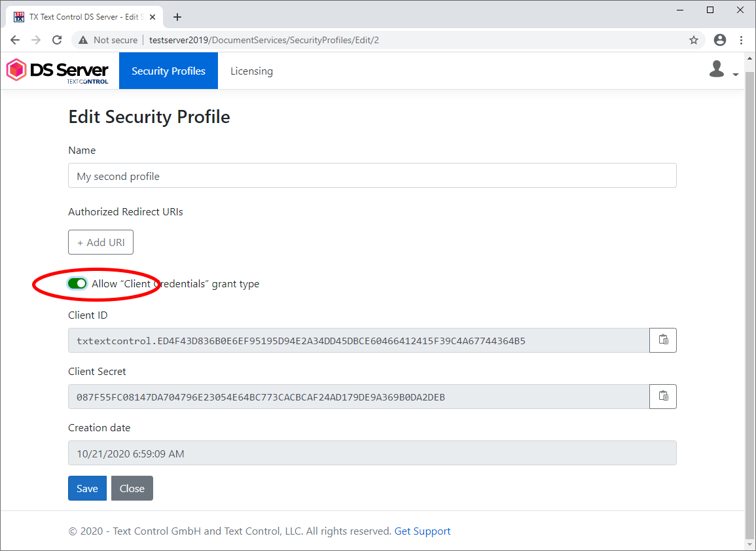Click the Chrome profile account chooser
The image size is (756, 551).
719,40
